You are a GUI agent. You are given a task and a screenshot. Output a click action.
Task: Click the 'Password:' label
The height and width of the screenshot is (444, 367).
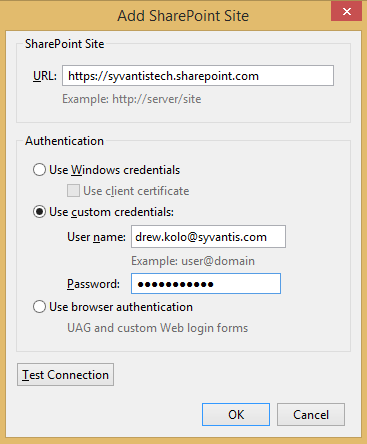coord(93,284)
